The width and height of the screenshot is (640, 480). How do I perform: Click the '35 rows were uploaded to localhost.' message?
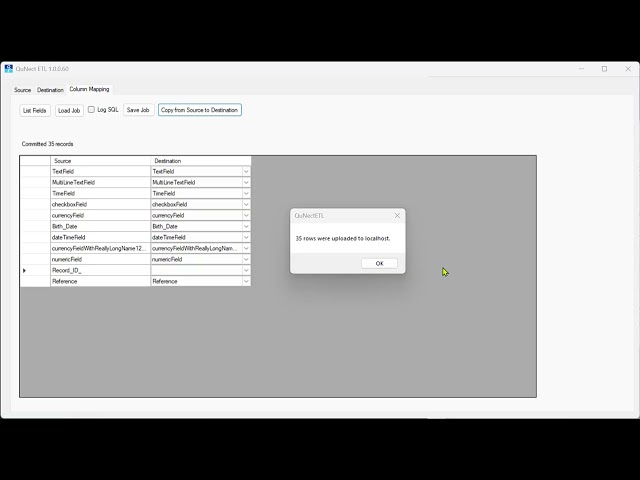click(x=343, y=238)
